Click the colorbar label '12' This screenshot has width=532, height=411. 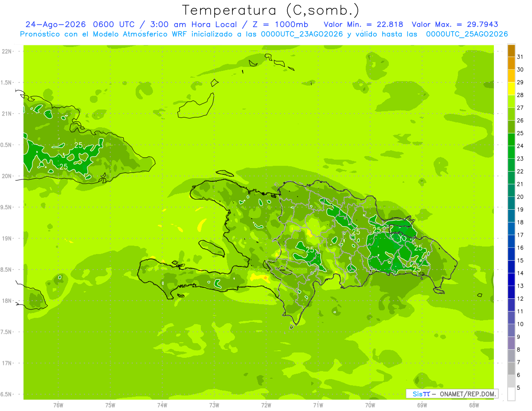(520, 299)
